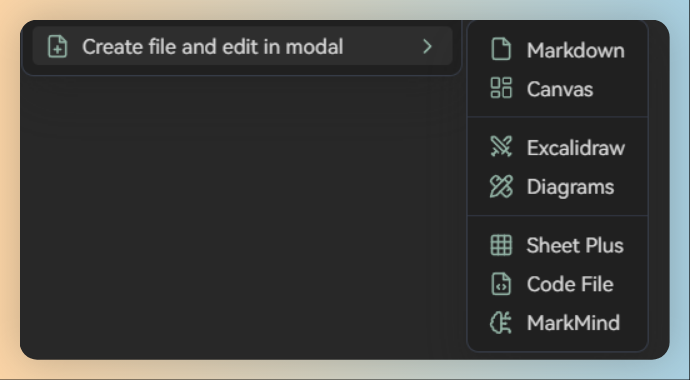Click the Sheet Plus table grid icon

(x=501, y=245)
